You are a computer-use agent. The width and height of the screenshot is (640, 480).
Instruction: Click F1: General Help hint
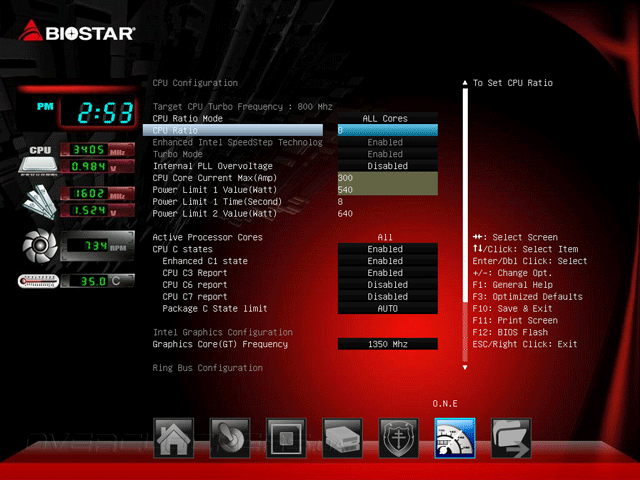point(512,284)
